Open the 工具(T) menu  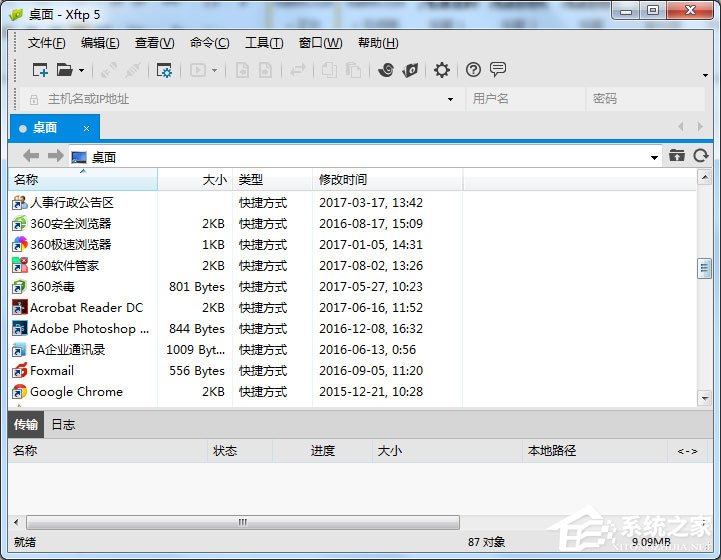pos(264,43)
